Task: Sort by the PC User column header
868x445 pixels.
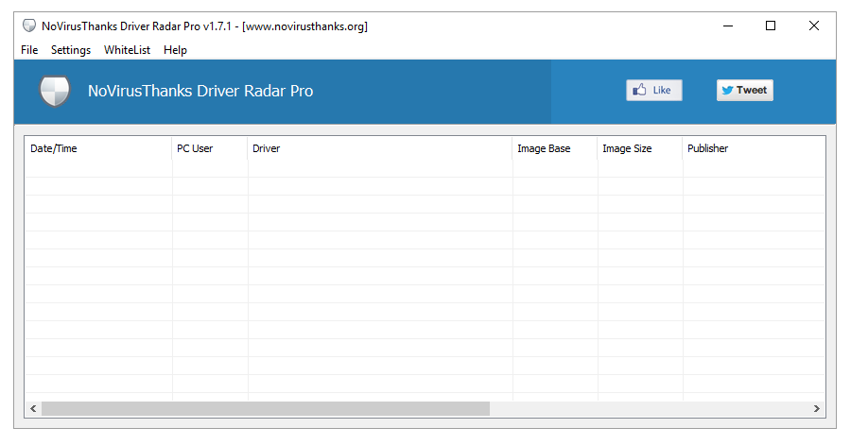Action: pos(210,148)
